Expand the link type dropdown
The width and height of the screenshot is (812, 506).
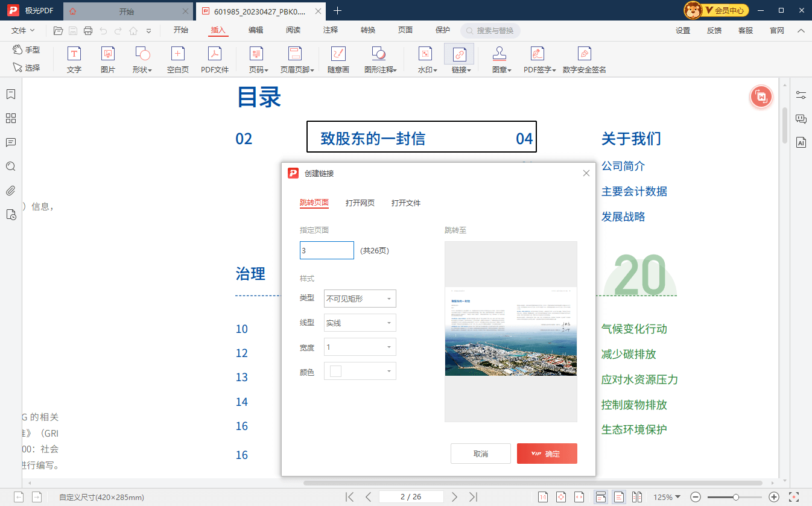coord(360,299)
